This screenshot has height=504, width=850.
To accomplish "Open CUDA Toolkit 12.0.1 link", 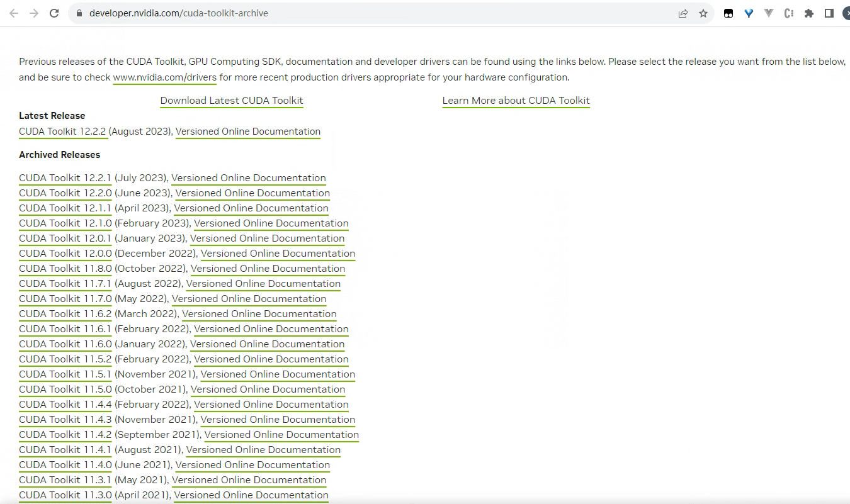I will point(65,238).
